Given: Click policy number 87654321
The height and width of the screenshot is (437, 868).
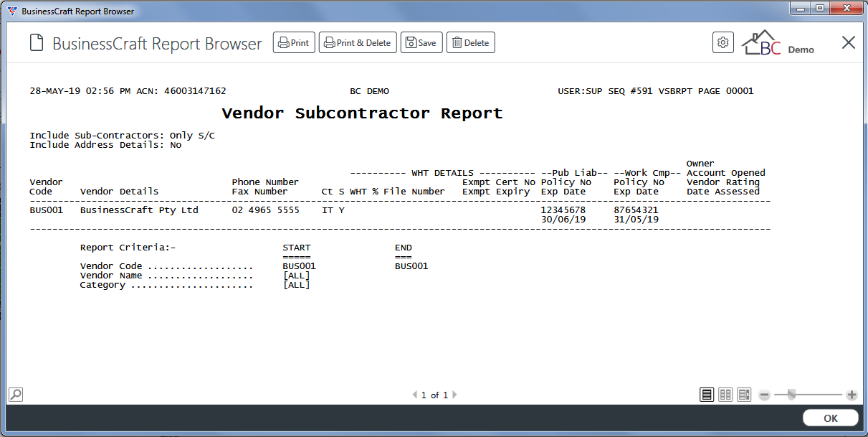Looking at the screenshot, I should pos(636,210).
